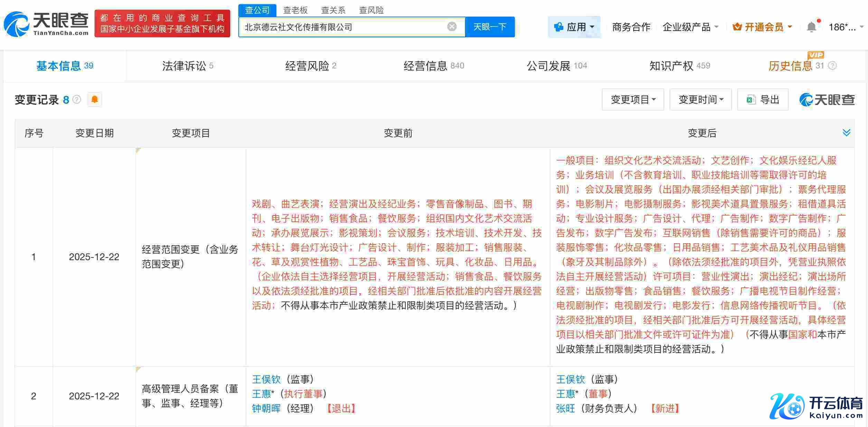Screen dimensions: 868x427
Task: Click the Excel 导出 icon
Action: [751, 100]
